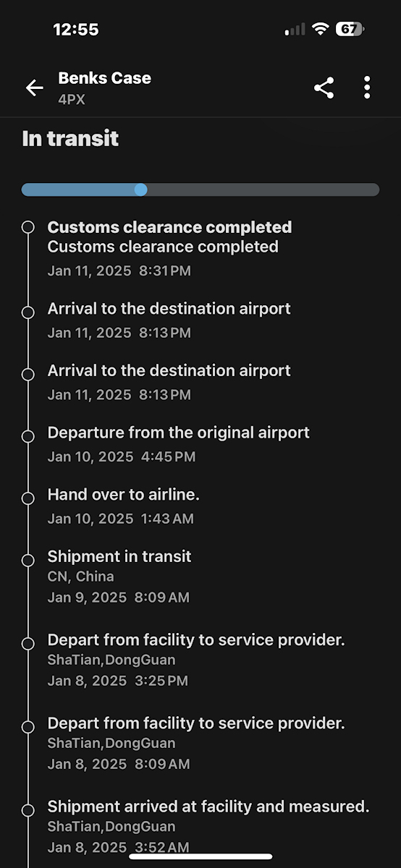The width and height of the screenshot is (401, 868).
Task: Click the blue progress bar knob
Action: pyautogui.click(x=141, y=190)
